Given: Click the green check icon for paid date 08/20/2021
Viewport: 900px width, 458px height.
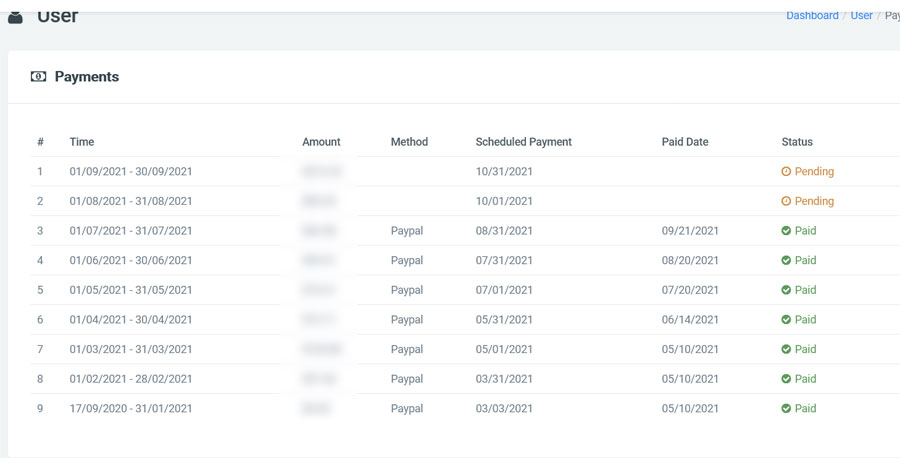Looking at the screenshot, I should pos(786,261).
